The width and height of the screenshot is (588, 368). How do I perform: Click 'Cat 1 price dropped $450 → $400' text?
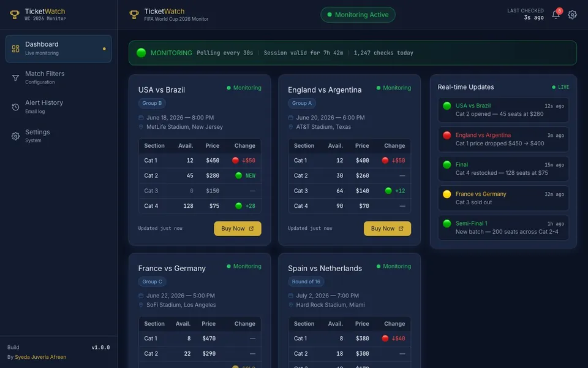click(500, 144)
